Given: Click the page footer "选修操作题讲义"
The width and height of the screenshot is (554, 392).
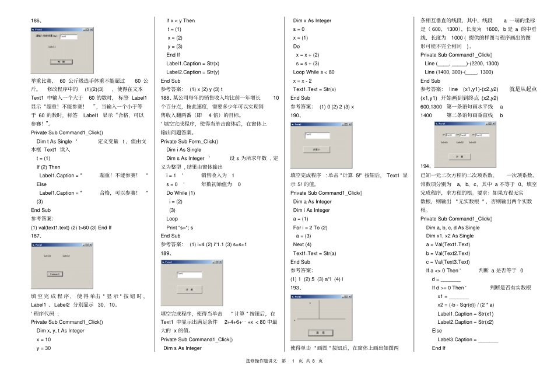Looking at the screenshot, I should tap(262, 361).
